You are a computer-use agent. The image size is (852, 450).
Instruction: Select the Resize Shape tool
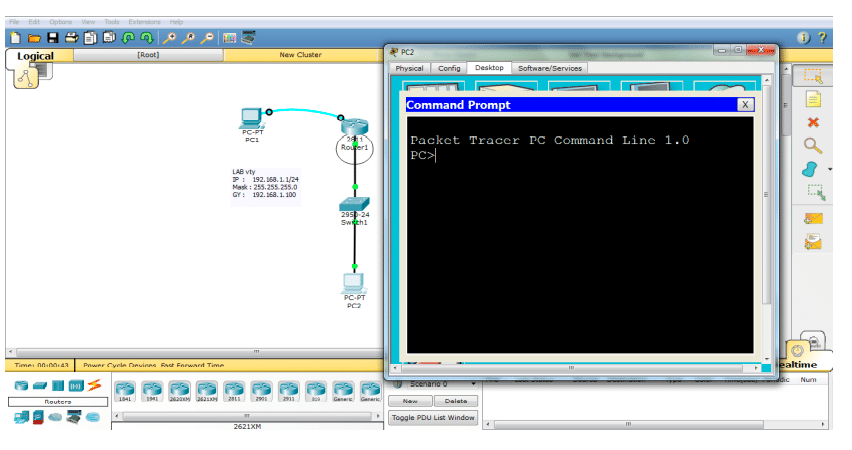pyautogui.click(x=816, y=192)
